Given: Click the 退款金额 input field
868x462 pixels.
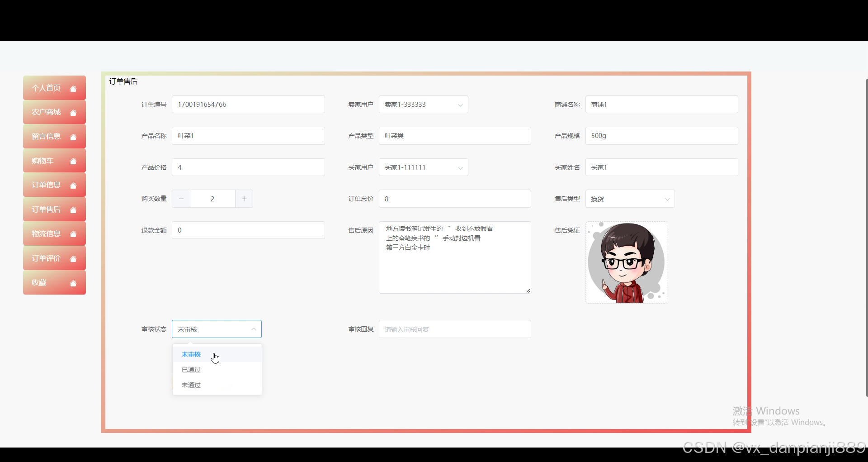Looking at the screenshot, I should coord(248,230).
